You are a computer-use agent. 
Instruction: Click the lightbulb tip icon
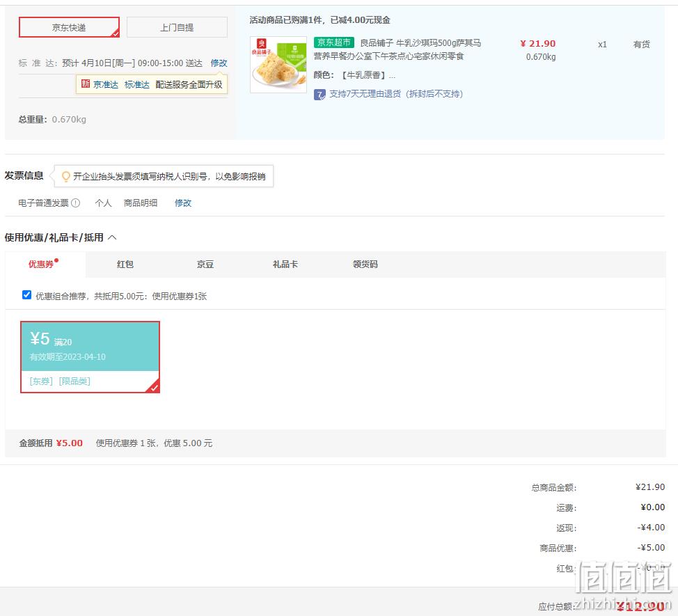[x=65, y=176]
